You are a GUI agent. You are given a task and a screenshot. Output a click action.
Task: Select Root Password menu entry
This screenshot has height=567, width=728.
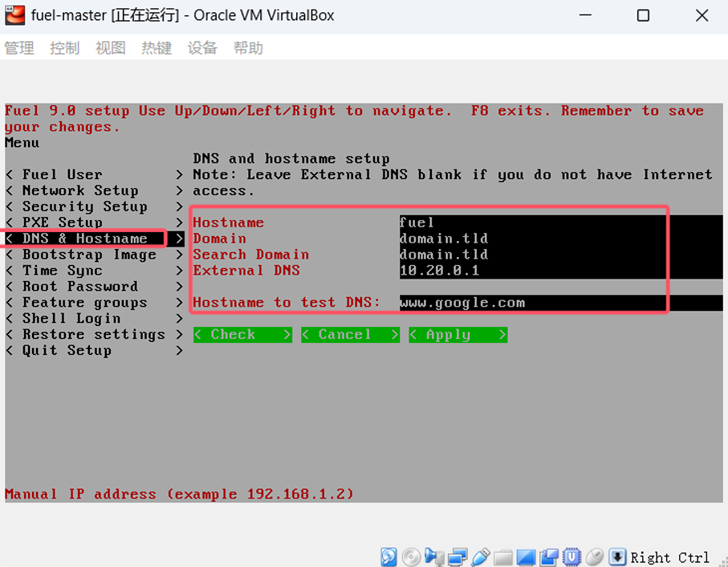click(x=95, y=286)
